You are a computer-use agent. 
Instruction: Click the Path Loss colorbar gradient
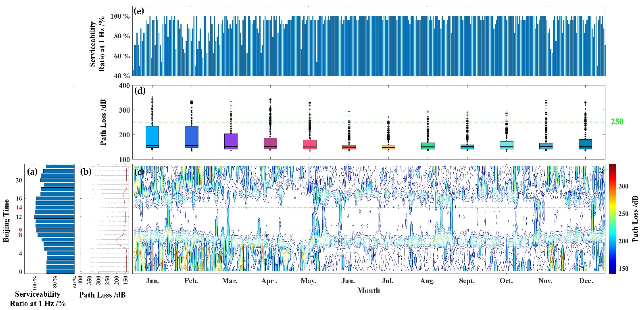(612, 219)
